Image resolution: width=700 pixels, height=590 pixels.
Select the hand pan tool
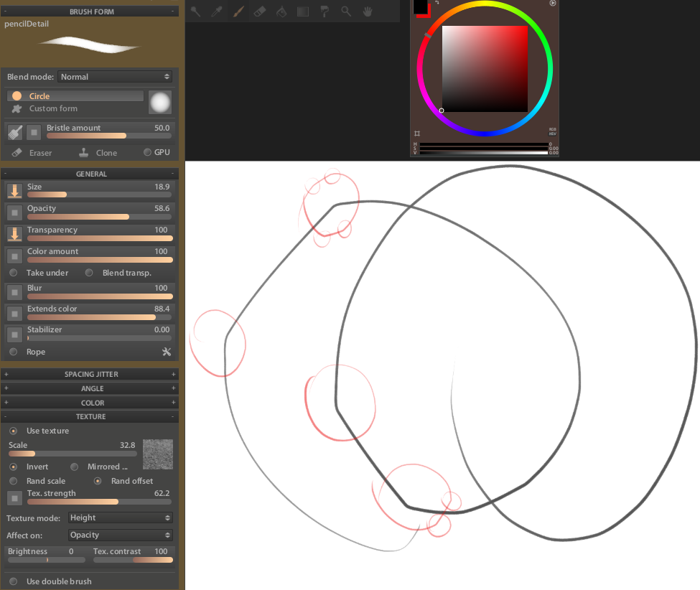tap(368, 11)
